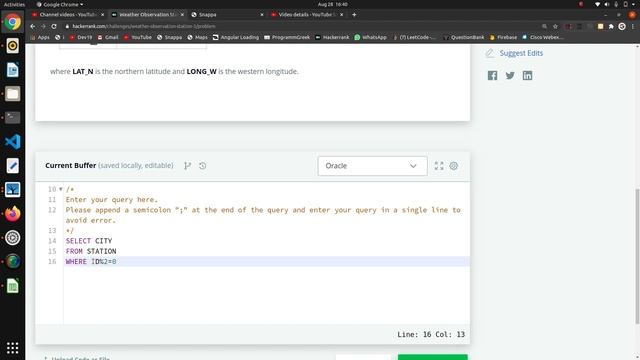Open the language dropdown showing Oracle
This screenshot has width=640, height=360.
pyautogui.click(x=372, y=166)
